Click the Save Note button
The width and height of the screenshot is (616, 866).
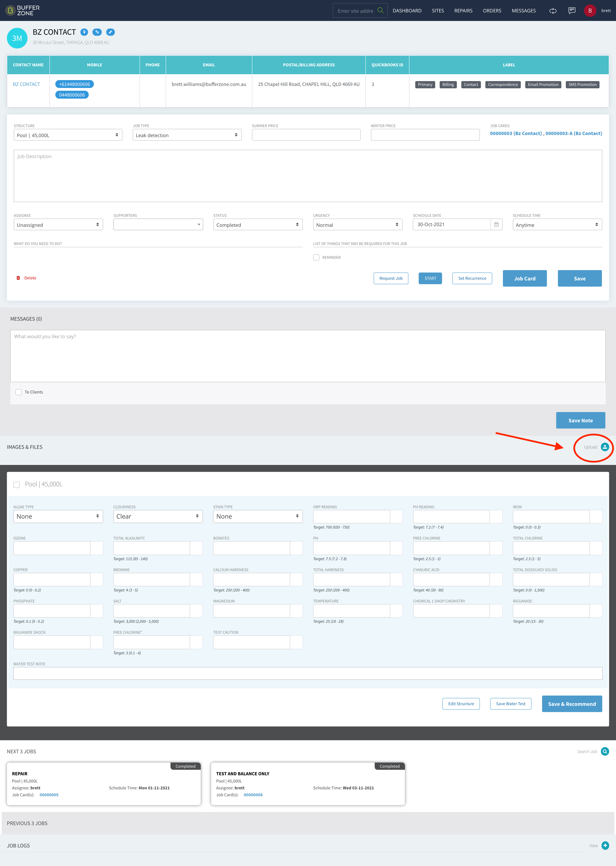click(x=580, y=420)
